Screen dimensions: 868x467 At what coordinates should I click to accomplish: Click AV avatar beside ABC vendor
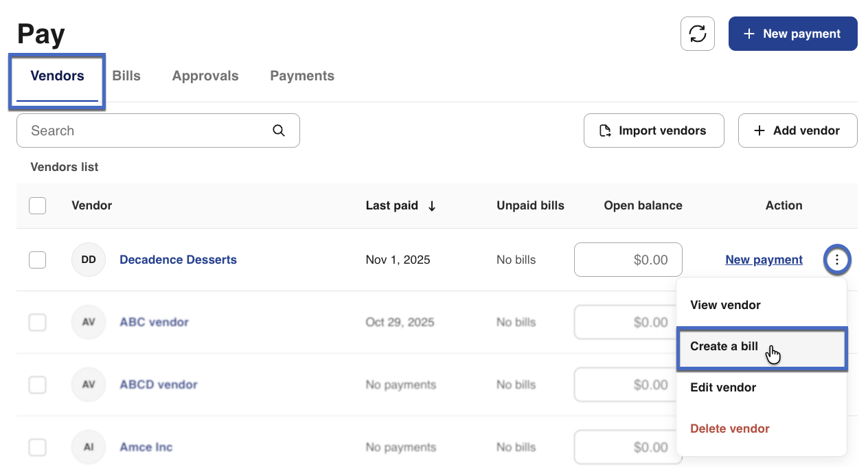[x=89, y=322]
